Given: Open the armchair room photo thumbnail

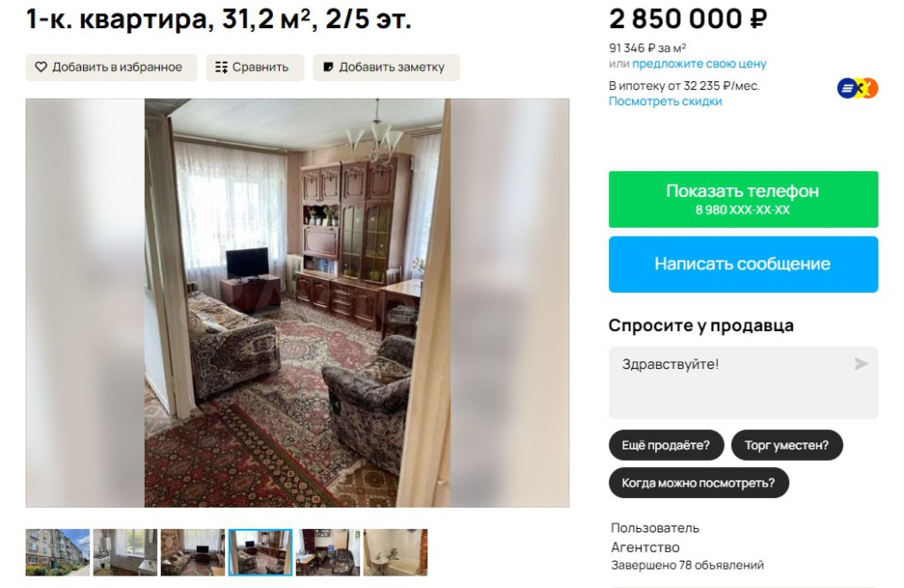Looking at the screenshot, I should [328, 553].
